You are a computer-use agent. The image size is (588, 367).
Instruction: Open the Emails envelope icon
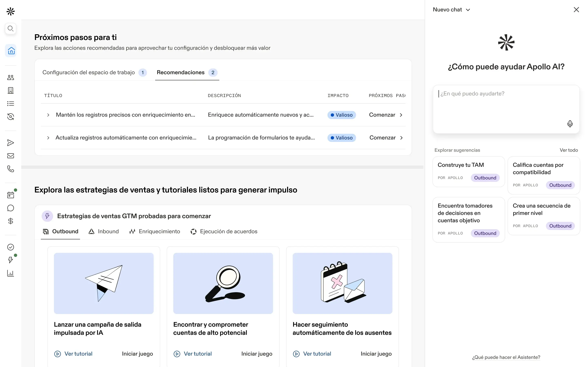coord(10,156)
